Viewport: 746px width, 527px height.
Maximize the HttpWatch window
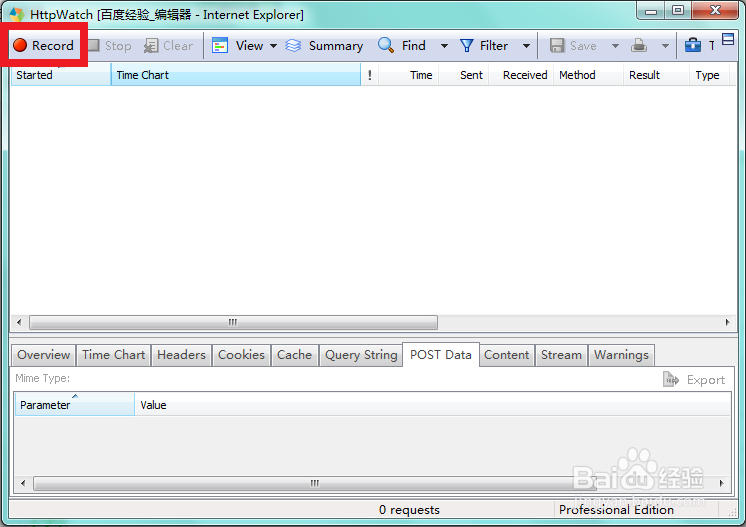678,10
